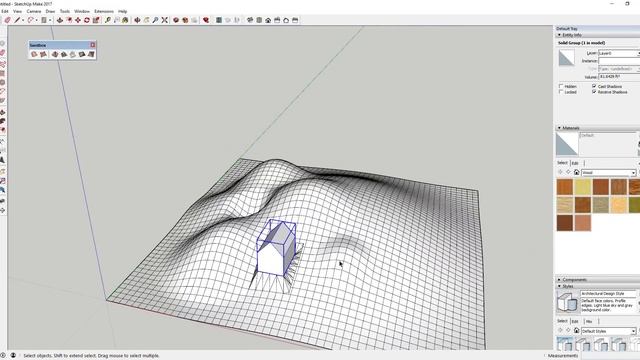
Task: Select the Eraser tool in top toolbar
Action: 7,20
